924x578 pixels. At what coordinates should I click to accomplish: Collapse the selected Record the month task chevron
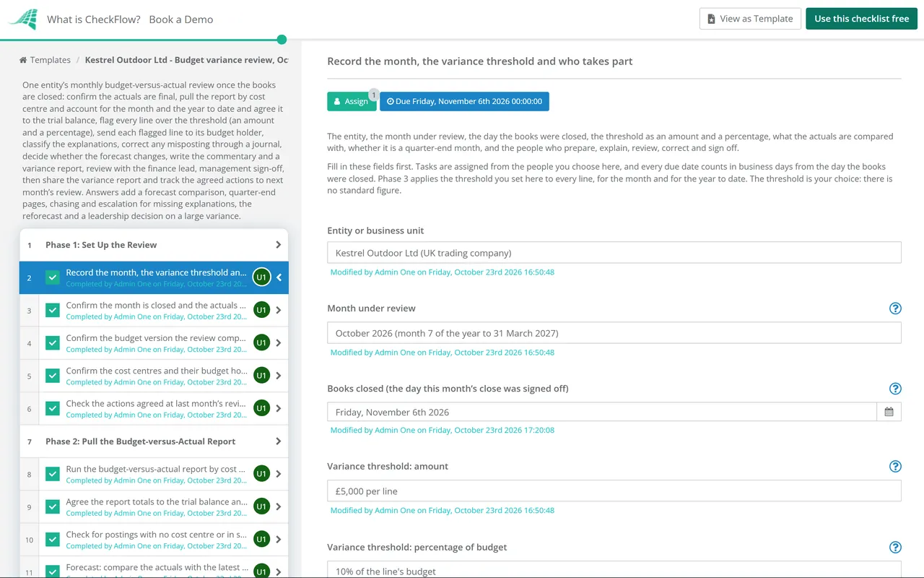279,277
